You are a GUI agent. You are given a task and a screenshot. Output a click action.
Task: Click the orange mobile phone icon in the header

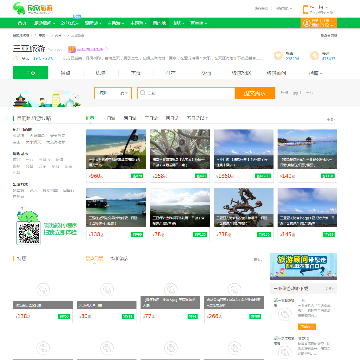tap(305, 10)
